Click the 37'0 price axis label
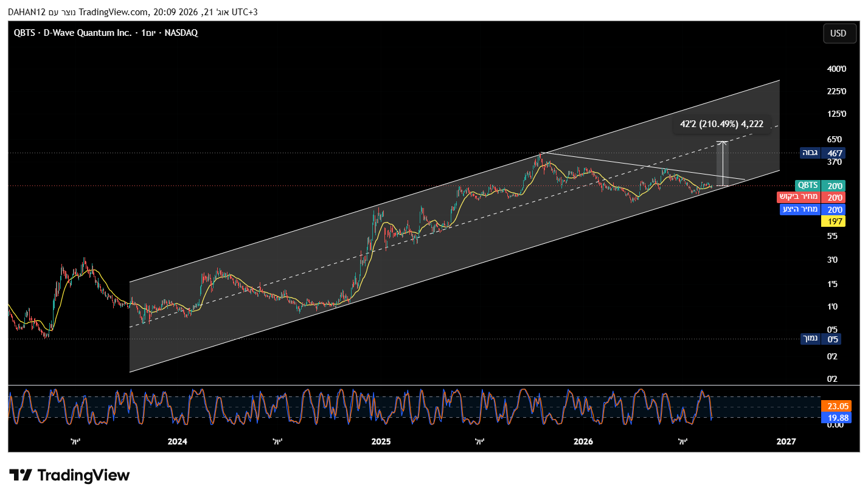Viewport: 868px width, 498px height. point(835,162)
